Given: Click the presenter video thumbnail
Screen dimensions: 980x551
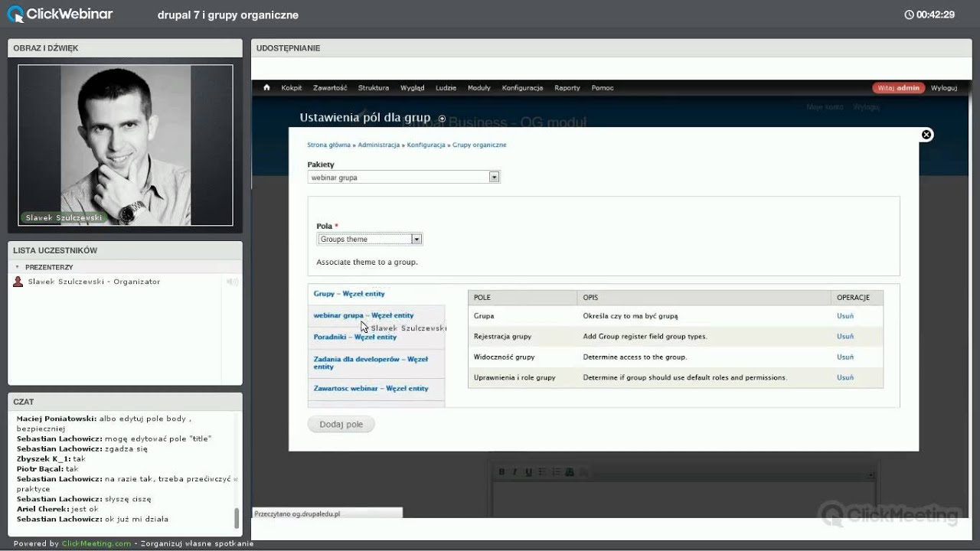Looking at the screenshot, I should click(126, 145).
